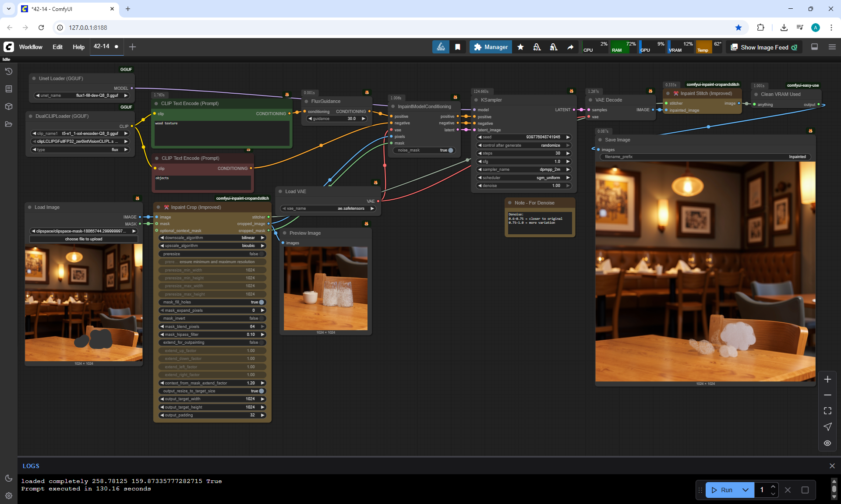The width and height of the screenshot is (841, 504).
Task: Open the scheduler sgm_uniform dropdown
Action: 523,178
